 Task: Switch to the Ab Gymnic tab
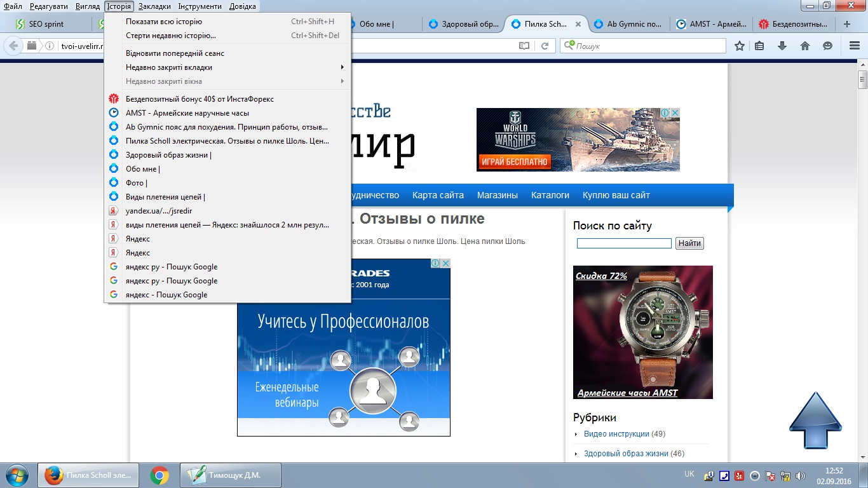(x=629, y=24)
